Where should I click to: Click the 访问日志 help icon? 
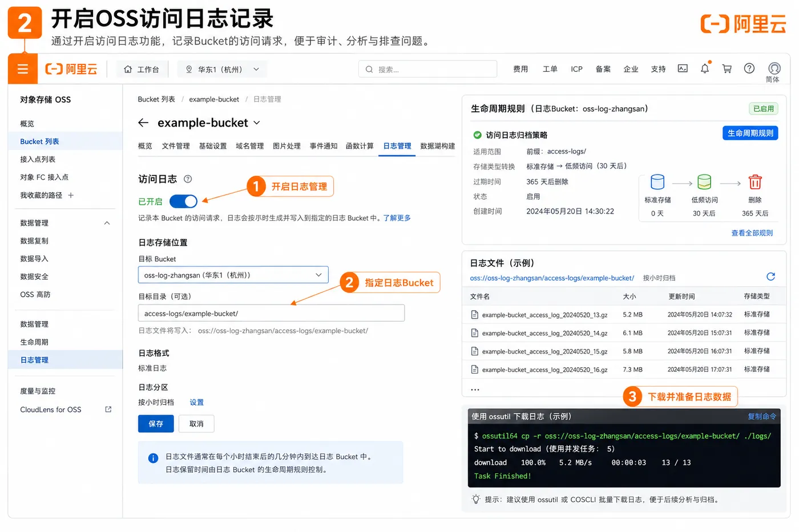click(188, 179)
